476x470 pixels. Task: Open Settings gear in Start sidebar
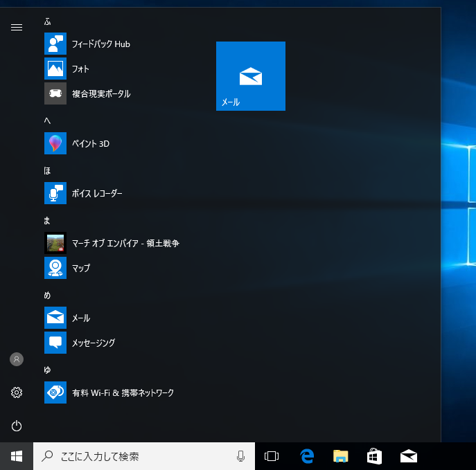(17, 392)
